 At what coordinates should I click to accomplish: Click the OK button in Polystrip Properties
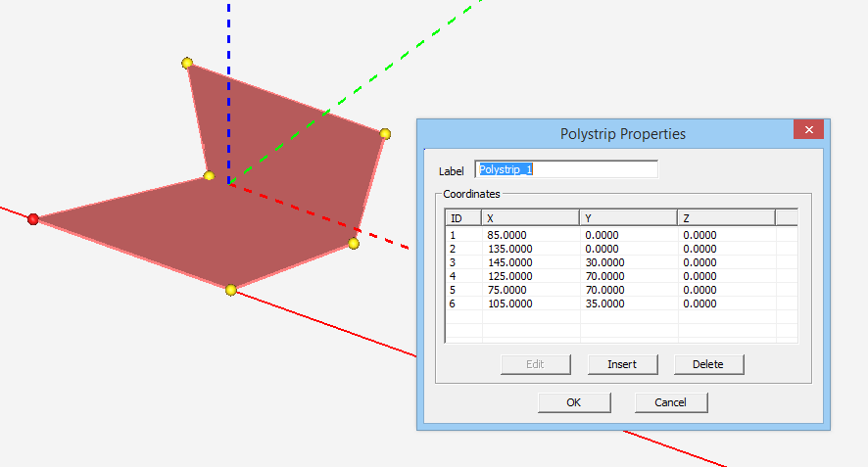click(574, 402)
